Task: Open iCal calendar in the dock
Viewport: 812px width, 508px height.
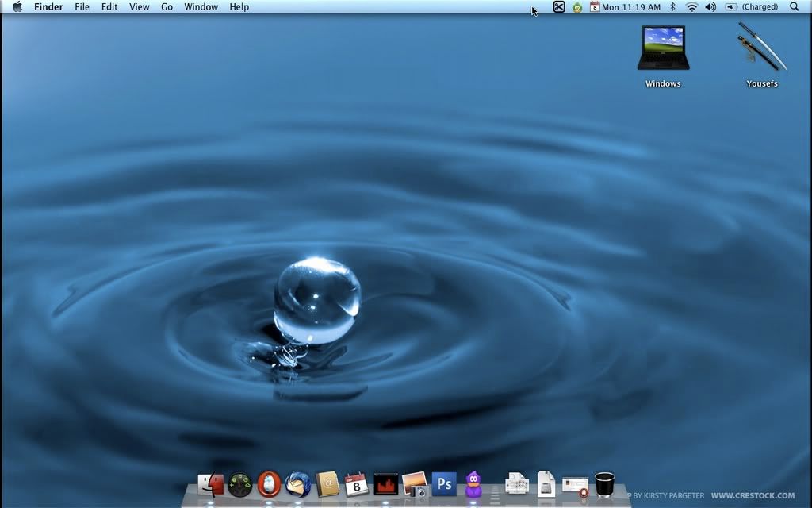Action: pos(356,485)
